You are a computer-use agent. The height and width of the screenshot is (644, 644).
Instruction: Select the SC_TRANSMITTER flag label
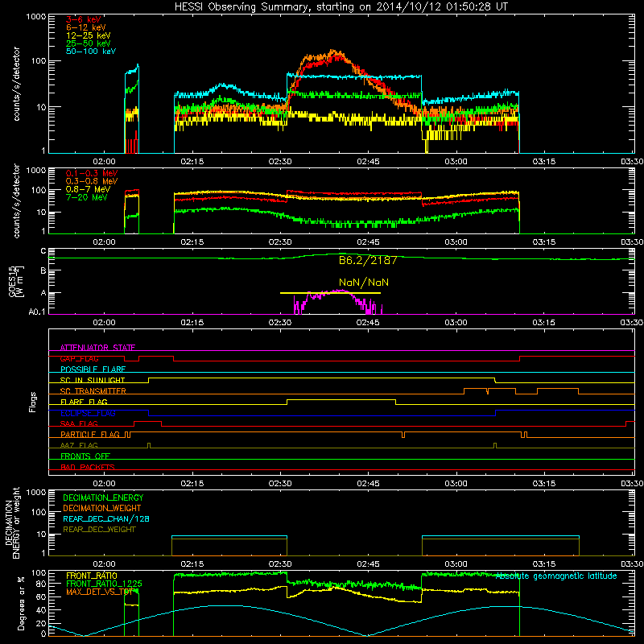point(93,391)
